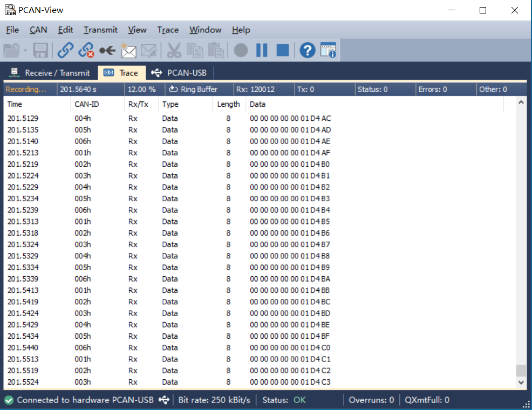
Task: Open the dropdown arrow beside Open icon
Action: 25,51
